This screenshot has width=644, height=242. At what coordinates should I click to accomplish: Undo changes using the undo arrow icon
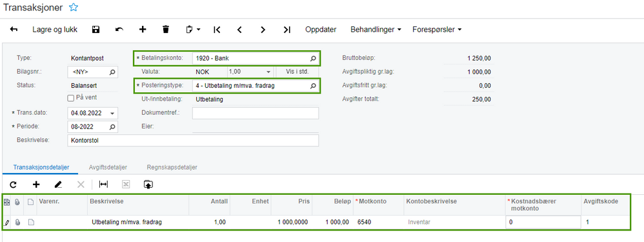(x=119, y=29)
